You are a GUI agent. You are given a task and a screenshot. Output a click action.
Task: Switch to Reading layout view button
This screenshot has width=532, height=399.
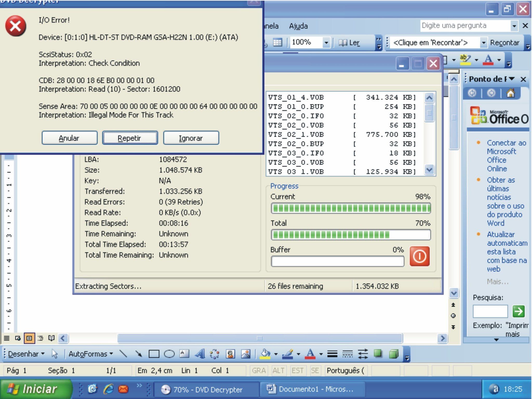pyautogui.click(x=51, y=338)
